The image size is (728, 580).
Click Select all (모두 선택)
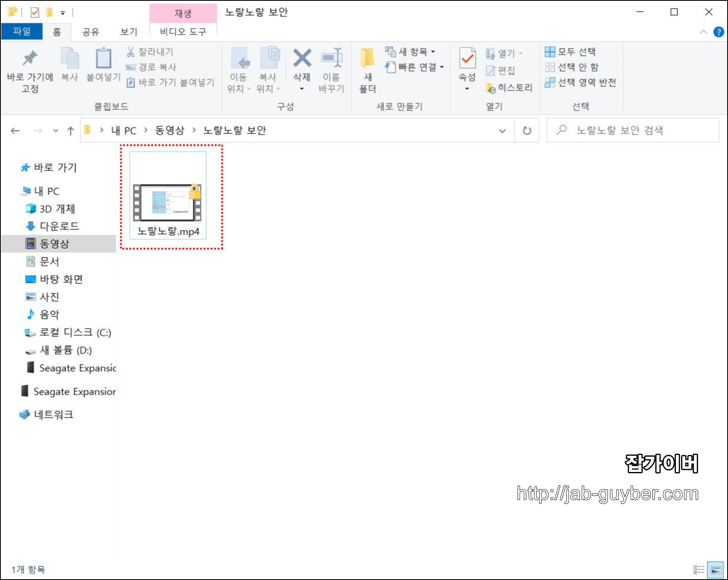point(570,52)
